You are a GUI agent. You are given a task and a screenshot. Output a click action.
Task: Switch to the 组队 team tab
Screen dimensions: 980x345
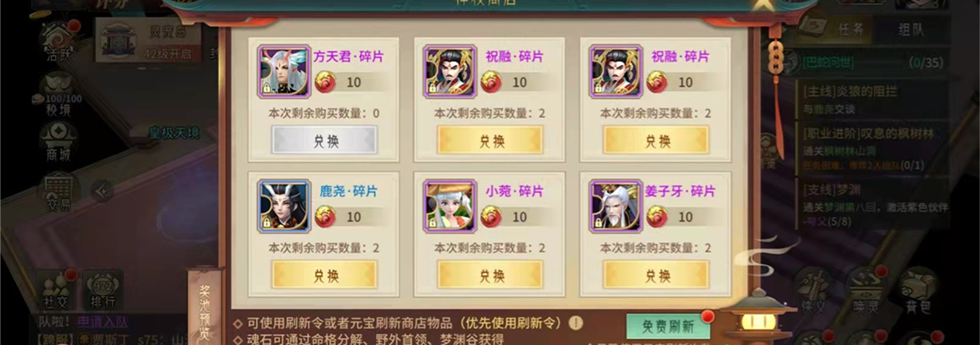[911, 29]
